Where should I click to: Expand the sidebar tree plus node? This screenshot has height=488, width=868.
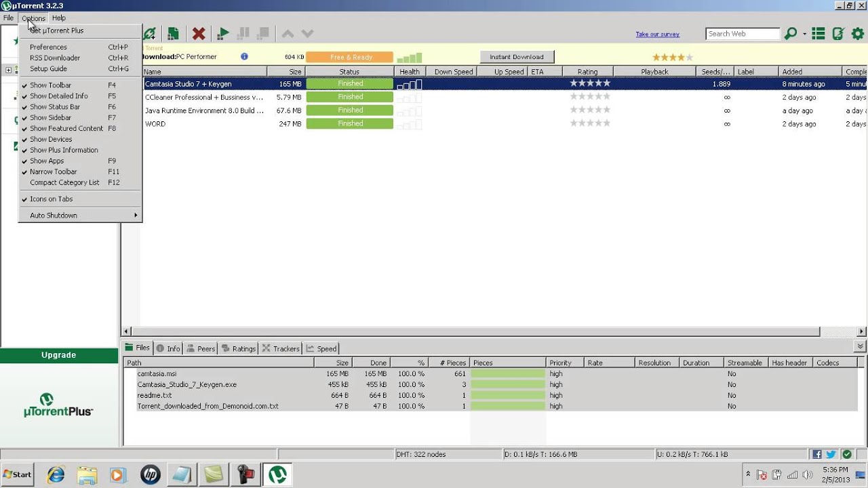pos(8,70)
